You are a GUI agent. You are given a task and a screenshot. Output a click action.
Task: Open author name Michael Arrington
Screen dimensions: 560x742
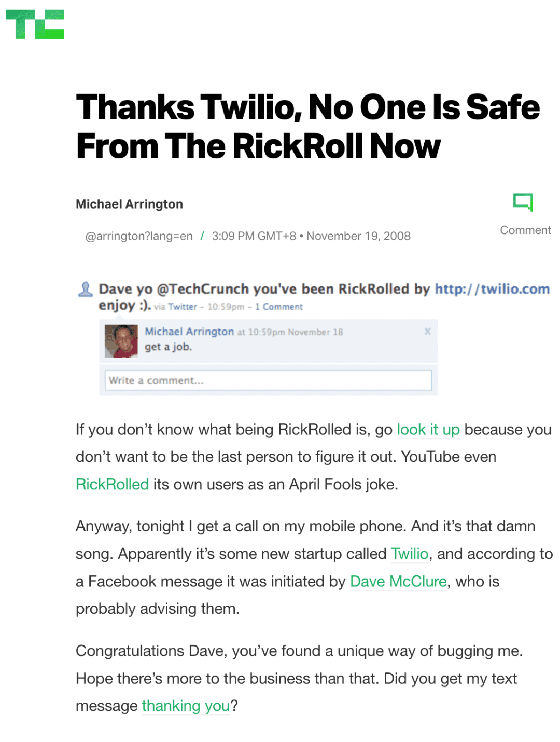coord(129,204)
